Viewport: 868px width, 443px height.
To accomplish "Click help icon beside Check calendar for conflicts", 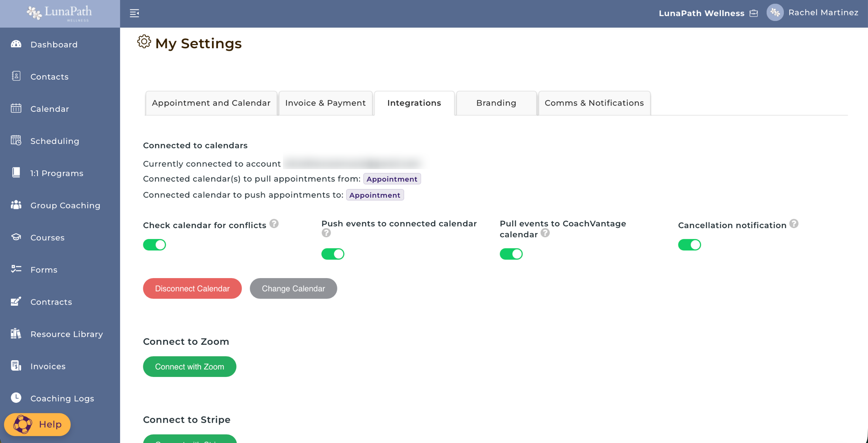I will tap(274, 224).
